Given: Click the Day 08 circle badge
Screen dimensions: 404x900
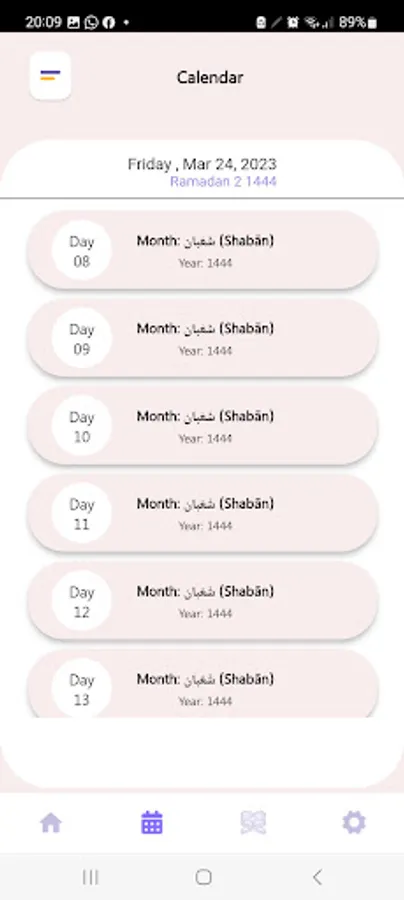Looking at the screenshot, I should click(x=81, y=250).
